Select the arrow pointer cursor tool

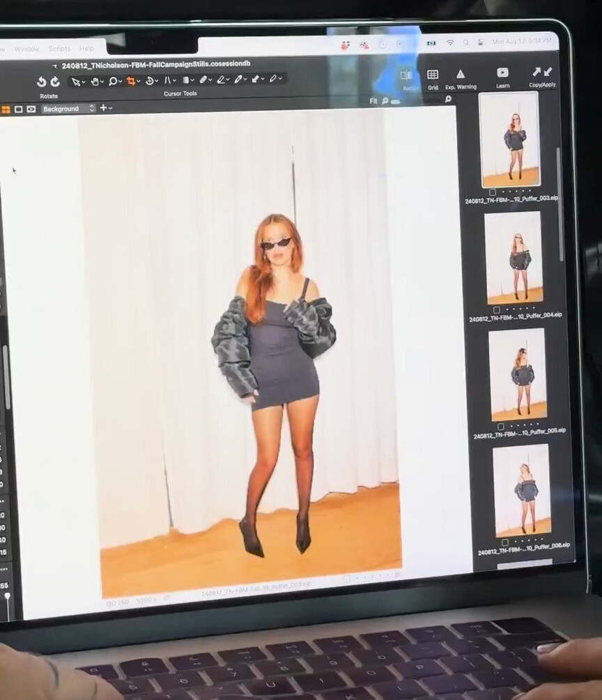[76, 82]
